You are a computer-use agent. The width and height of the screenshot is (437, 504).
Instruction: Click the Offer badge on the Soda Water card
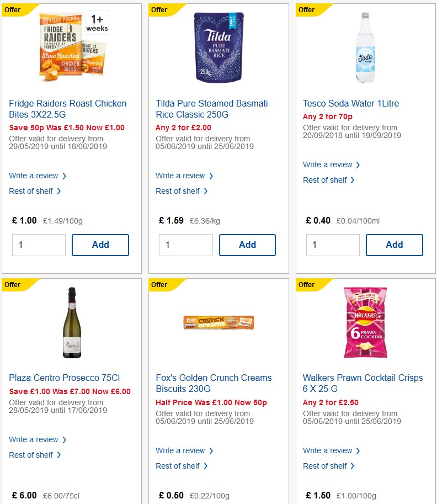pos(307,10)
